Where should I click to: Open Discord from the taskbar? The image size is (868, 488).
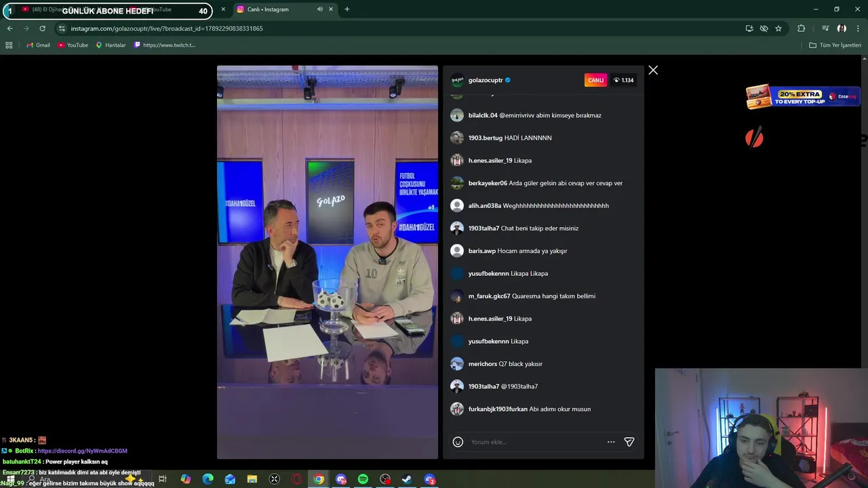tap(341, 479)
